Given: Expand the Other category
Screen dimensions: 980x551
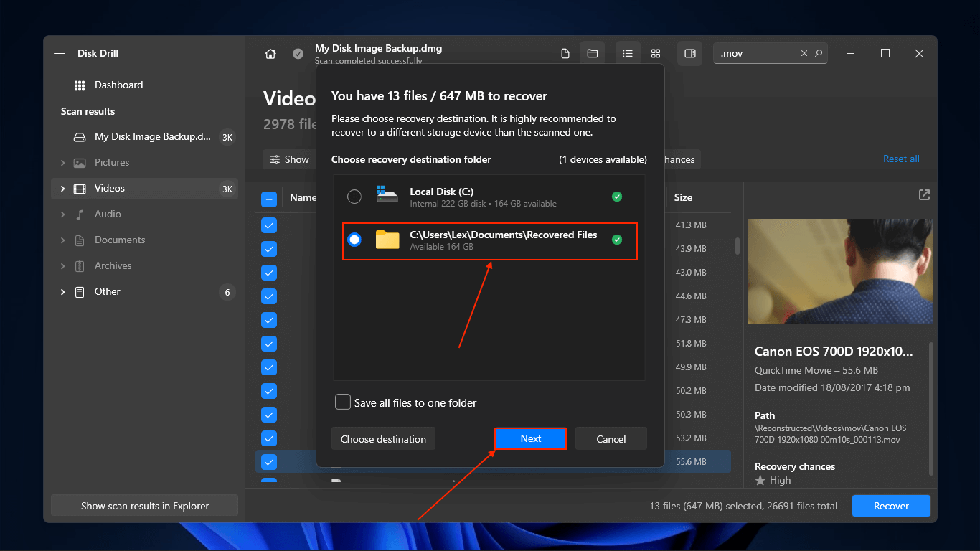Looking at the screenshot, I should pyautogui.click(x=62, y=292).
